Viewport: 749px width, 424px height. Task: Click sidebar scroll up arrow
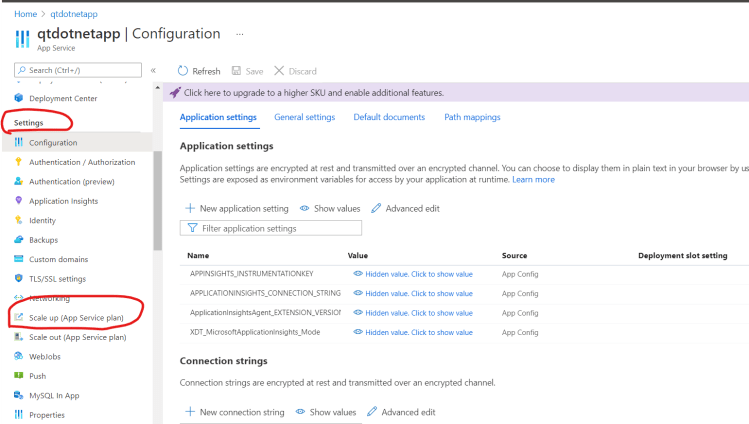click(x=158, y=88)
